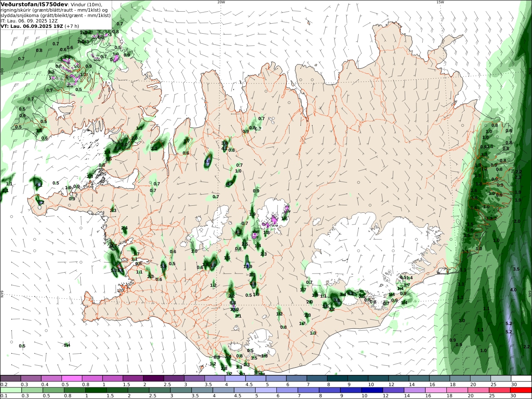
Task: Choose bright pink upper swatch labeled 0.5
Action: coord(71,379)
